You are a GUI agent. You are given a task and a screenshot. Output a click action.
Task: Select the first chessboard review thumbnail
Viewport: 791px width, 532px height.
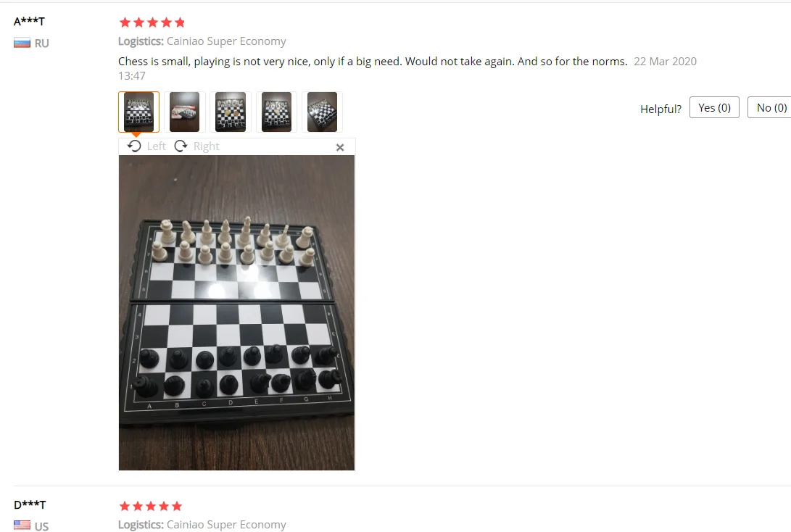pos(138,112)
